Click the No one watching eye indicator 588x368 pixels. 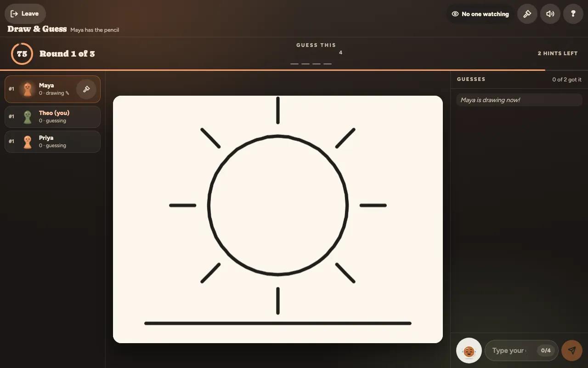point(481,14)
